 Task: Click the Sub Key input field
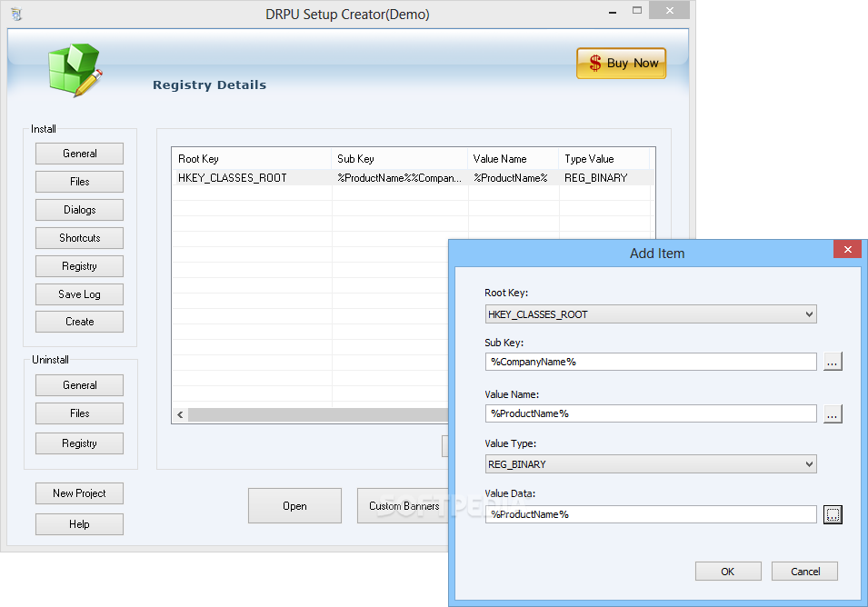click(x=651, y=362)
